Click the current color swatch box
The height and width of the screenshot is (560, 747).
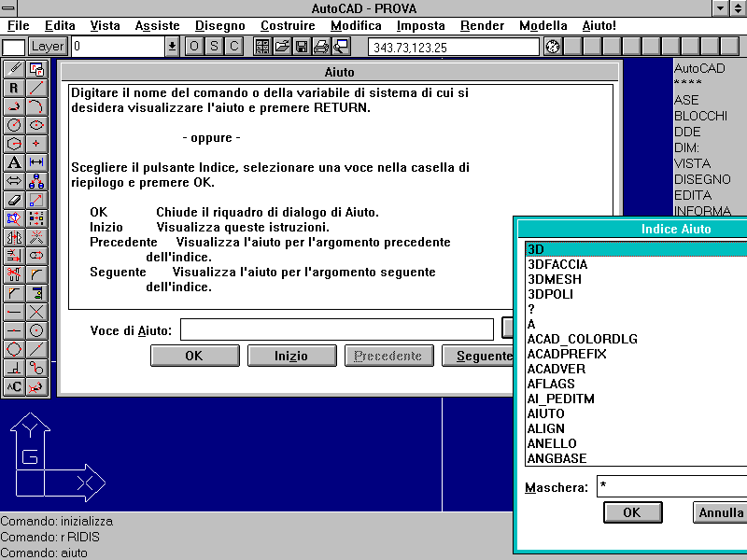pos(14,46)
